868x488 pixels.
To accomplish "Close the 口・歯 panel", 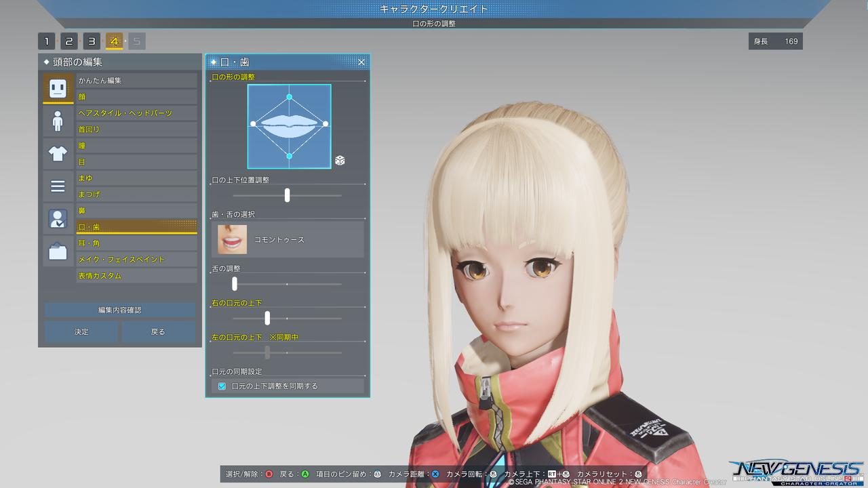I will pyautogui.click(x=361, y=62).
